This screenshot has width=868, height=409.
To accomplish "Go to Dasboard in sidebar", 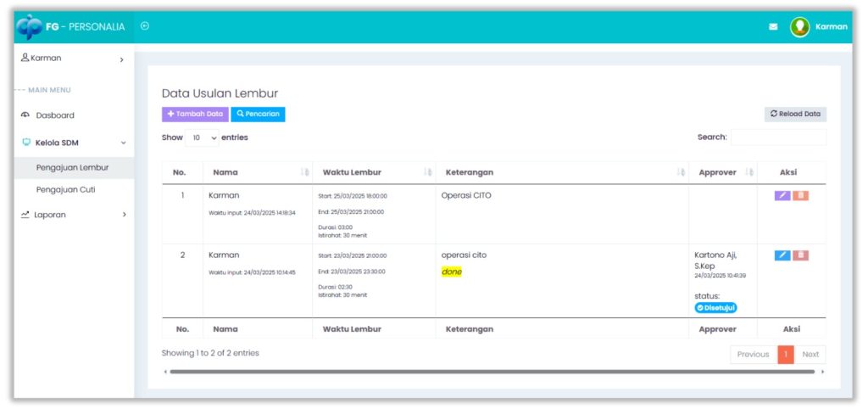I will [55, 115].
